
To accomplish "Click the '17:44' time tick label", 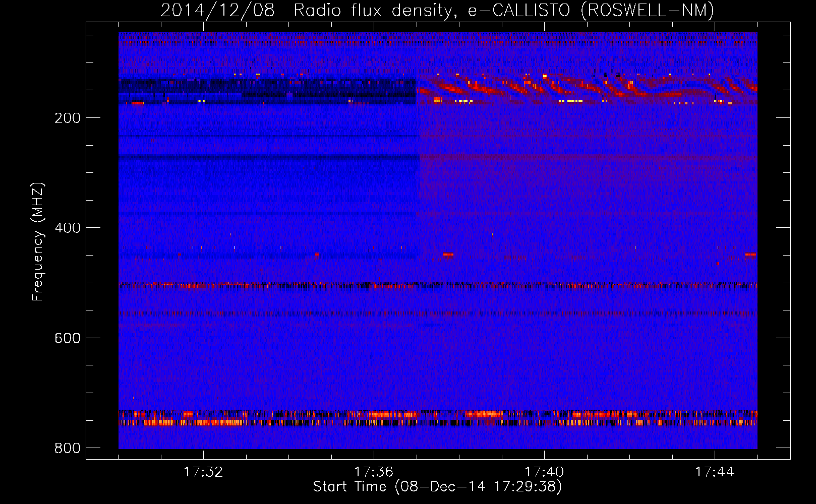I will (715, 472).
